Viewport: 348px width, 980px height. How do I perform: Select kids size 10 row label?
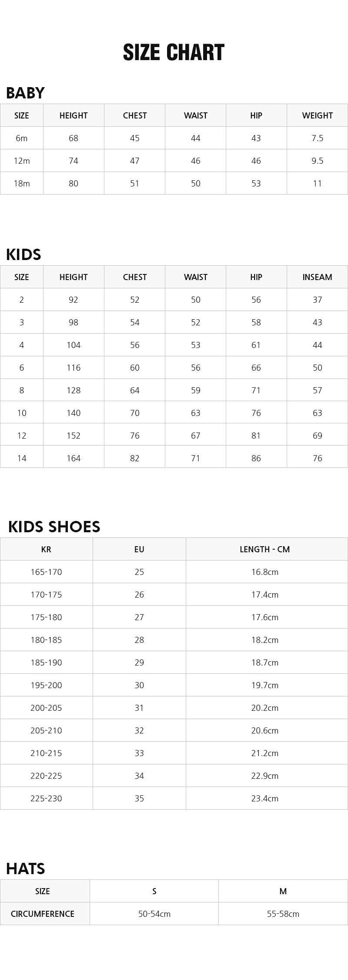21,413
